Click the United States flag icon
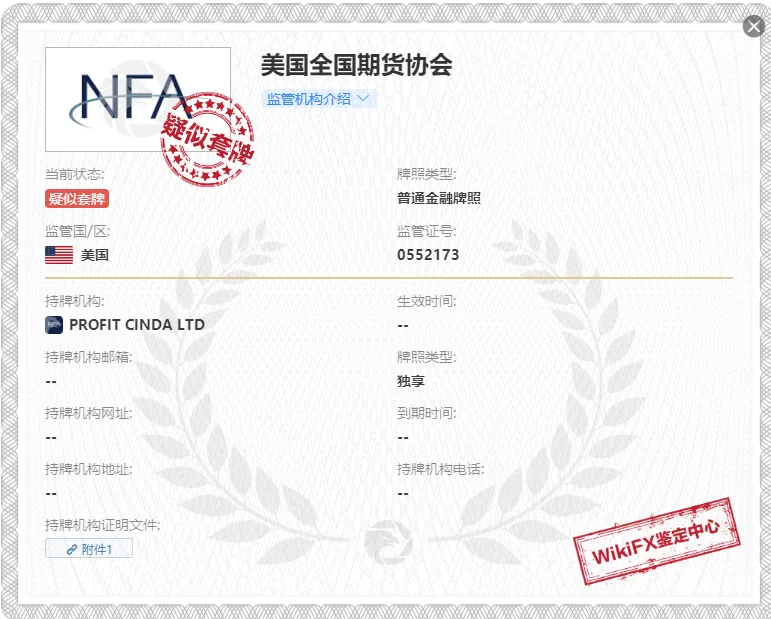 coord(59,255)
